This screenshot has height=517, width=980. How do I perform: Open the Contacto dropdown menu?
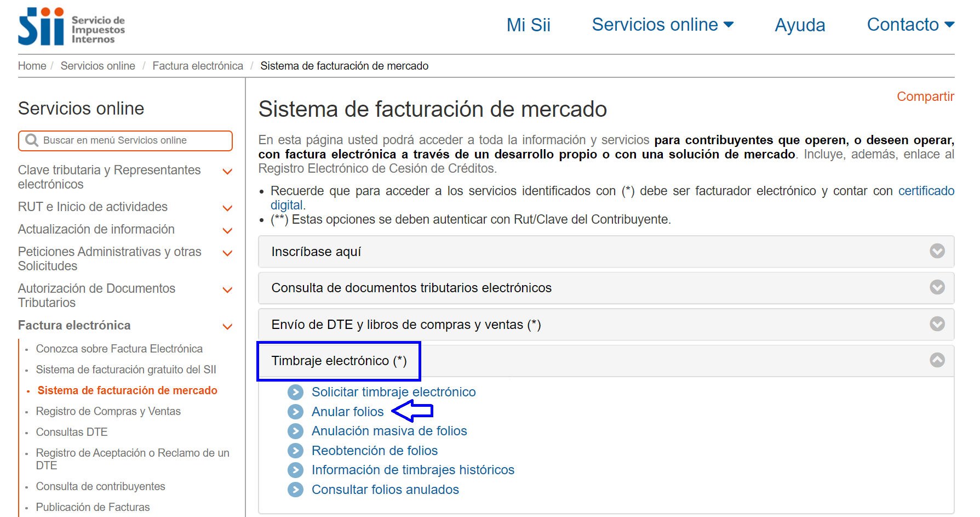coord(910,25)
